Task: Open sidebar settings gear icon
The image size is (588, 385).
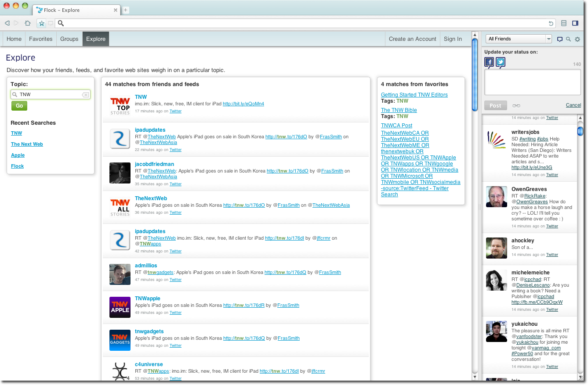Action: click(577, 39)
